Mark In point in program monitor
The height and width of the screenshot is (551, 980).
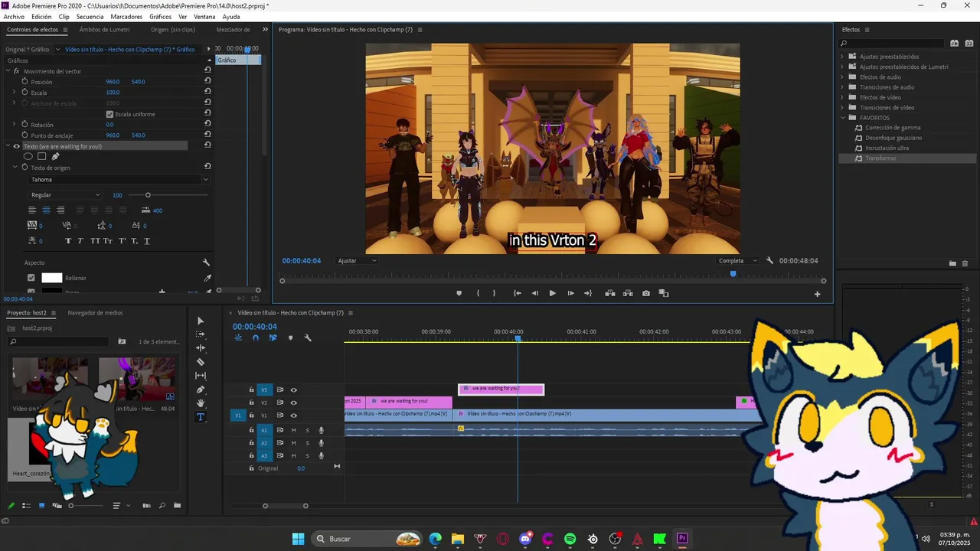(x=478, y=293)
